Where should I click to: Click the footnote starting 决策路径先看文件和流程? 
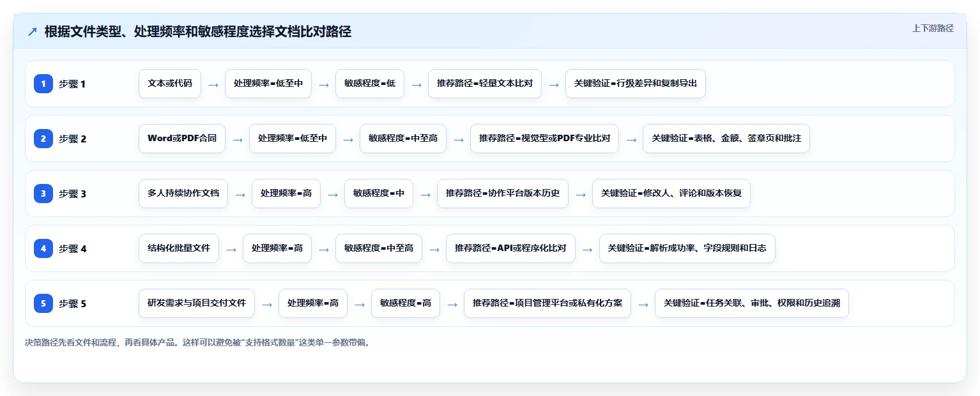(x=197, y=342)
